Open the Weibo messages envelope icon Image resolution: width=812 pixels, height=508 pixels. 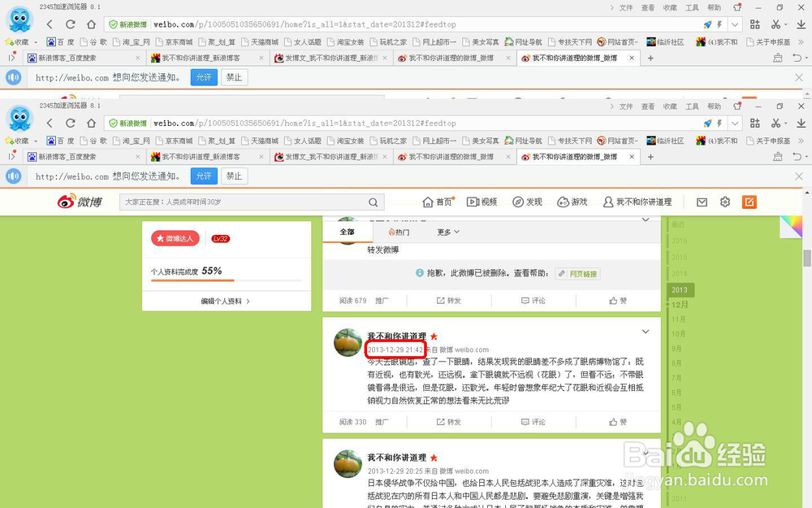[702, 202]
